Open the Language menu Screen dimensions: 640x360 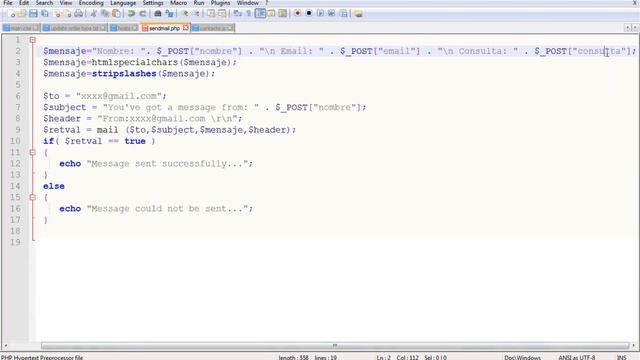tap(123, 3)
